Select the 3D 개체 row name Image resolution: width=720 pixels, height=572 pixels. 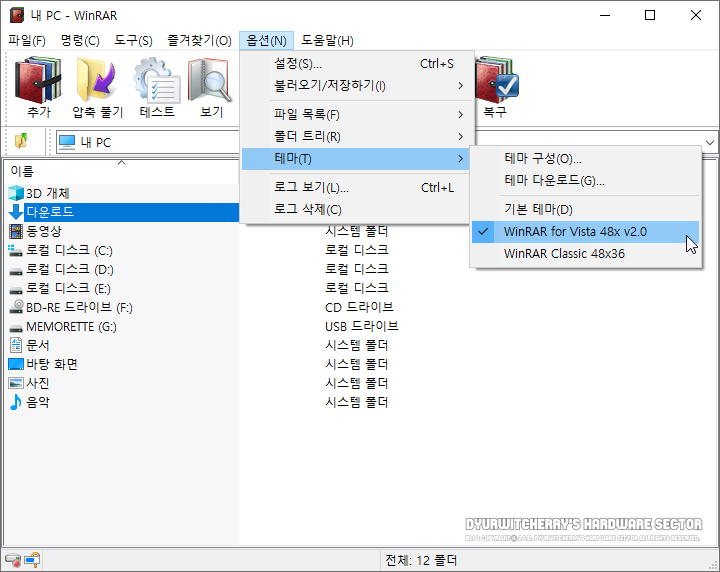pos(48,193)
